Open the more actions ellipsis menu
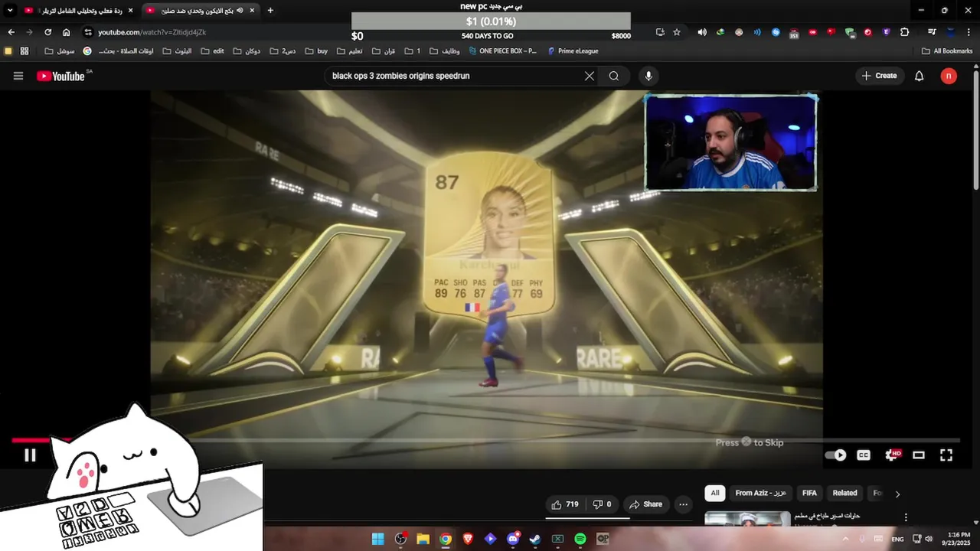 (684, 504)
